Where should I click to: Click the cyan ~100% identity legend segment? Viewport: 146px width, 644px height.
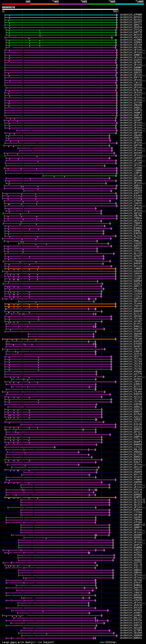tap(130, 4)
